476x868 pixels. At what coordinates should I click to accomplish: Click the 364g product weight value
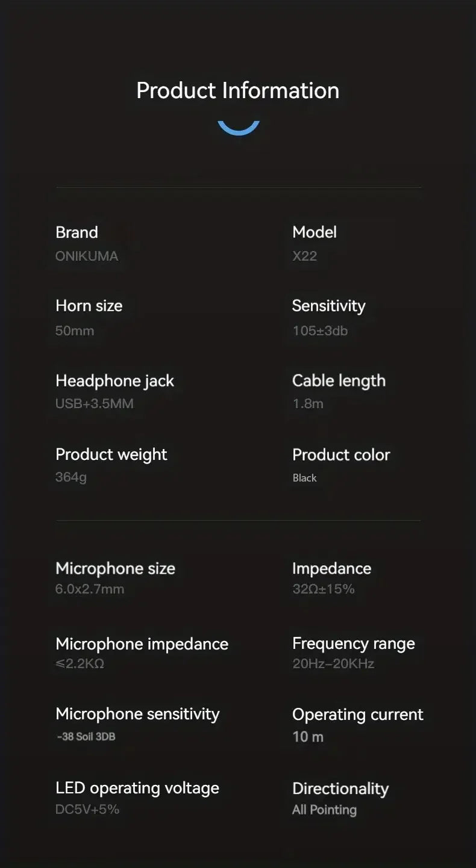click(71, 477)
